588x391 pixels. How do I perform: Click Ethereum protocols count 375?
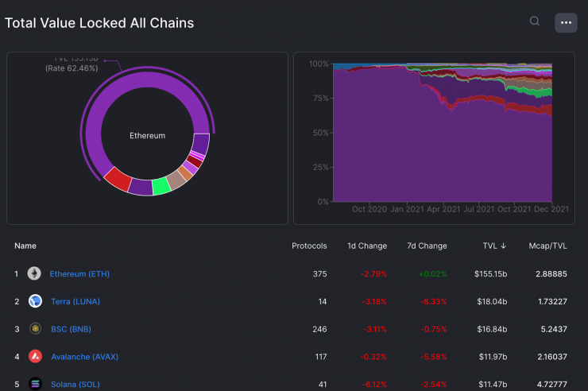click(320, 274)
